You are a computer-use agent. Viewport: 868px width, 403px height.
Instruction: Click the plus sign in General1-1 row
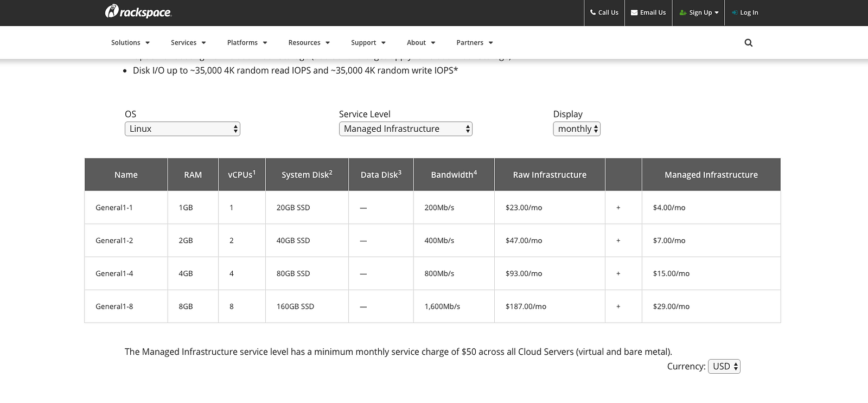(618, 208)
